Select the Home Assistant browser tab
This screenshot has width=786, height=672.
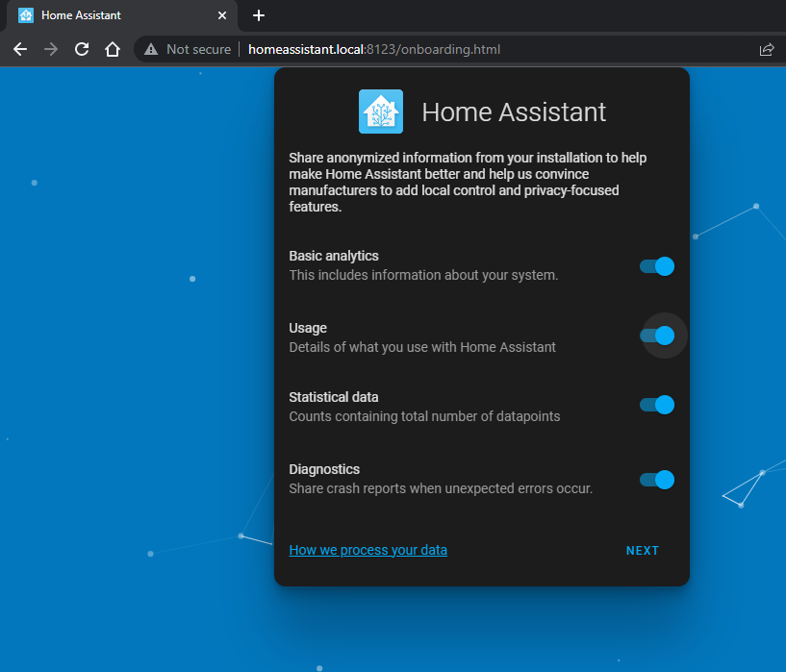122,15
